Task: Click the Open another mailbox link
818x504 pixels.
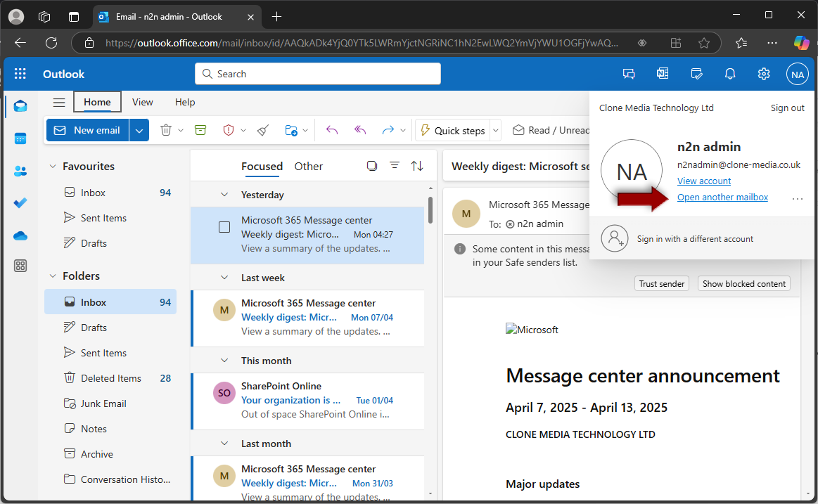Action: click(x=722, y=197)
